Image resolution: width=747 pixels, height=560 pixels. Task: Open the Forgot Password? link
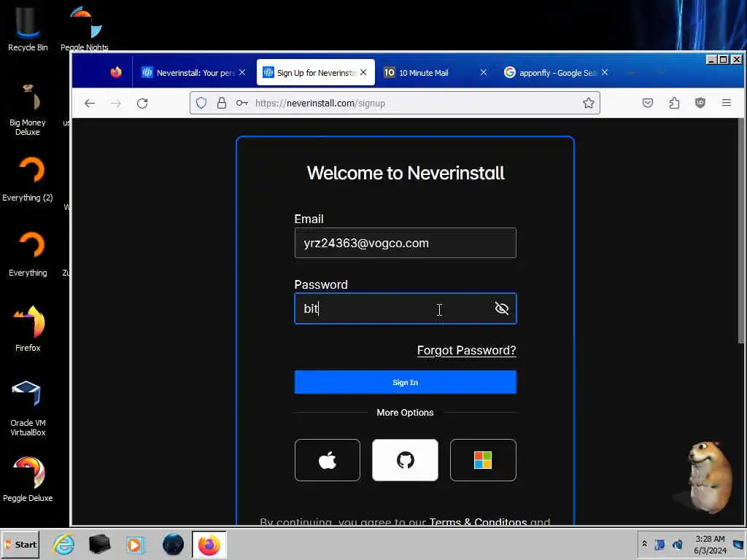(466, 351)
